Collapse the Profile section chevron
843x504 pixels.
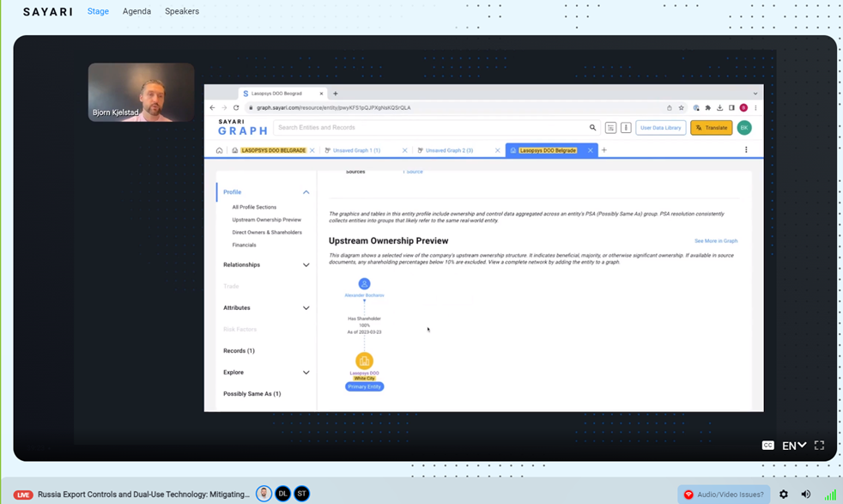[306, 192]
